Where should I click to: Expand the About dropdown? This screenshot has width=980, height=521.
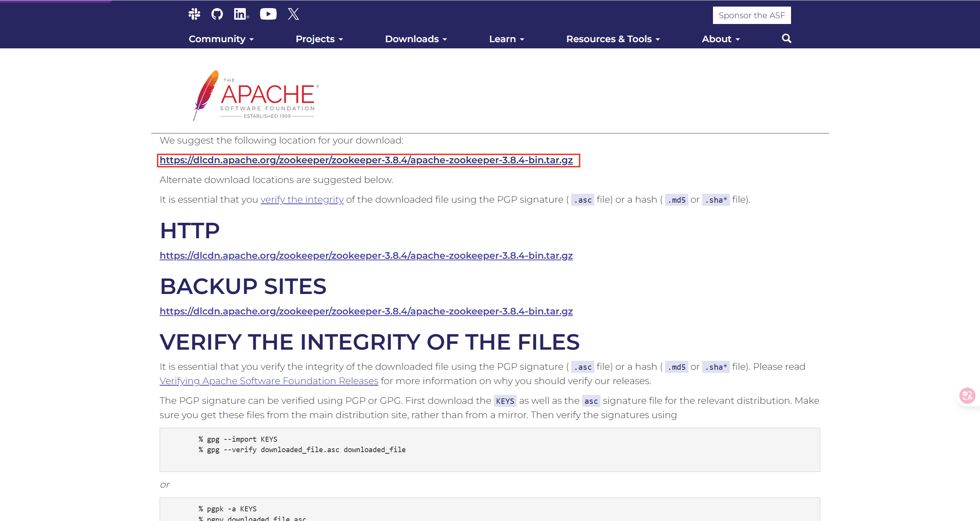(721, 39)
